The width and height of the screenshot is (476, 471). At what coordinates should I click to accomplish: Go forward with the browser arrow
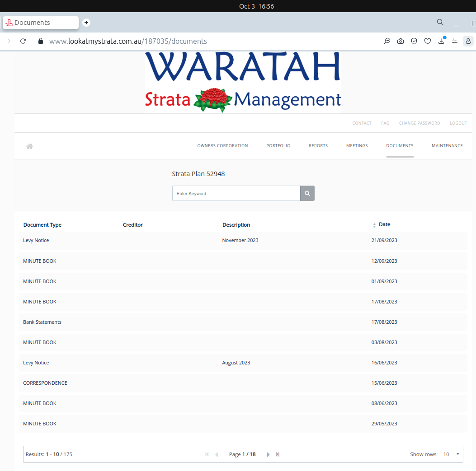tap(9, 41)
